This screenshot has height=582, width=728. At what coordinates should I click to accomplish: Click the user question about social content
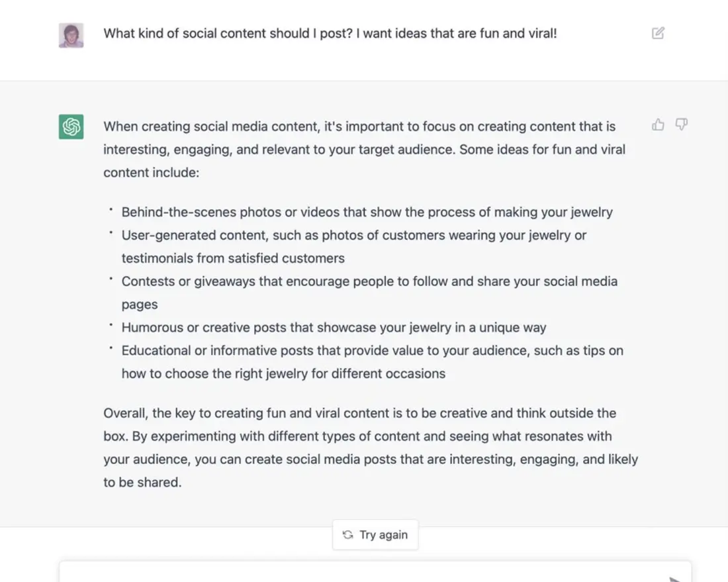(330, 34)
